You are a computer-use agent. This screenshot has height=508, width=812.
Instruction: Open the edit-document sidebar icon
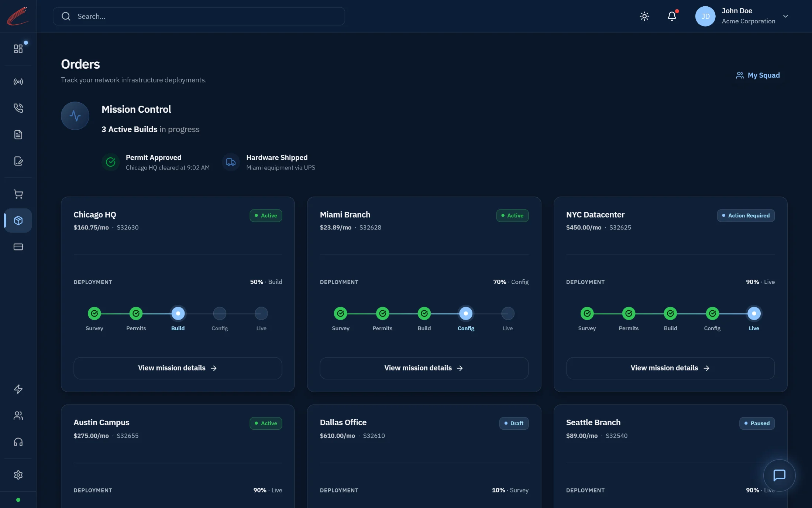[18, 161]
